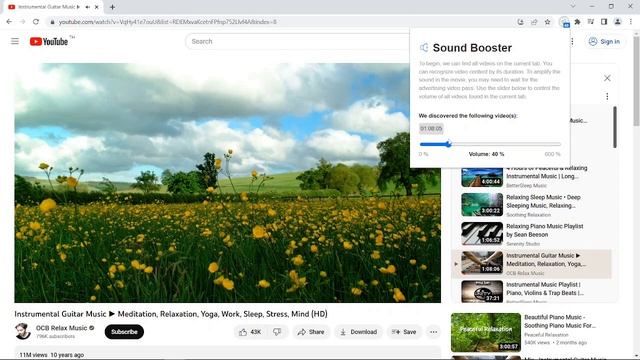Close the Instrumental Guitar Music tab
This screenshot has height=360, width=640.
(97, 7)
